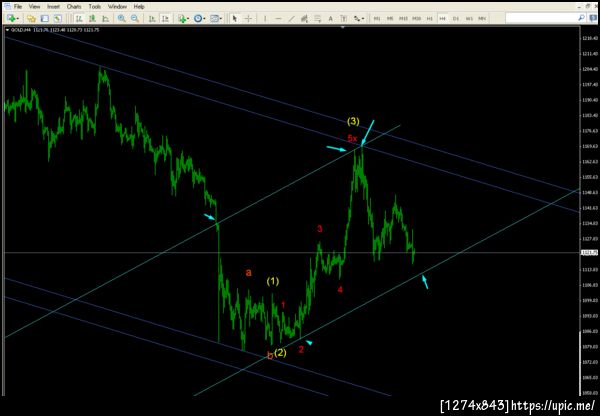
Task: Select the yellow (3) wave label
Action: click(353, 121)
